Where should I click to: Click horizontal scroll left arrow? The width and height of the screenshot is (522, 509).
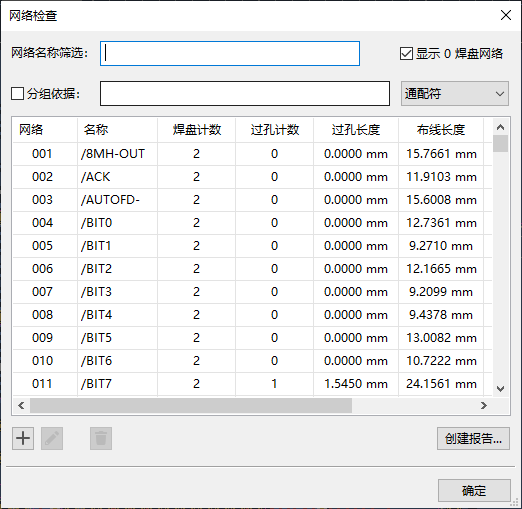coord(21,405)
